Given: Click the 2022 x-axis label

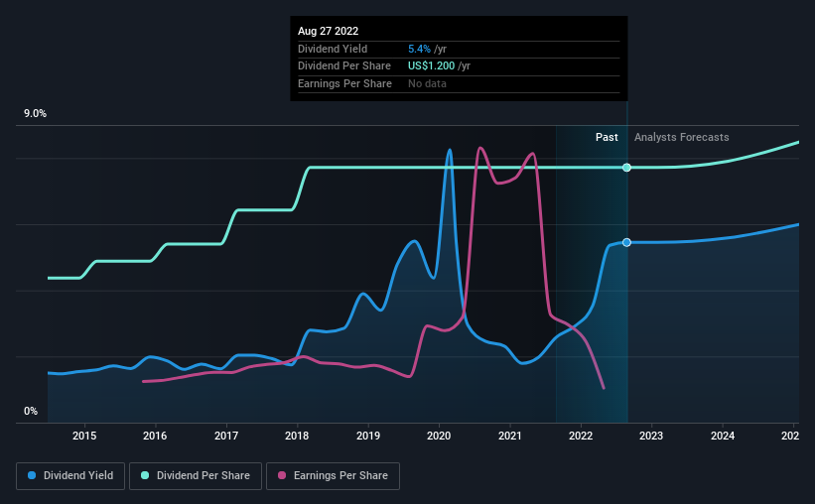Looking at the screenshot, I should click(x=581, y=436).
